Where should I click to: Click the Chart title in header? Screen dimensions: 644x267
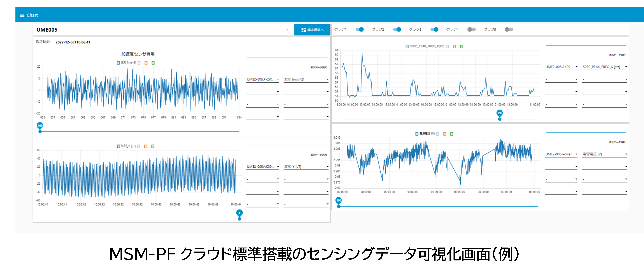[32, 15]
